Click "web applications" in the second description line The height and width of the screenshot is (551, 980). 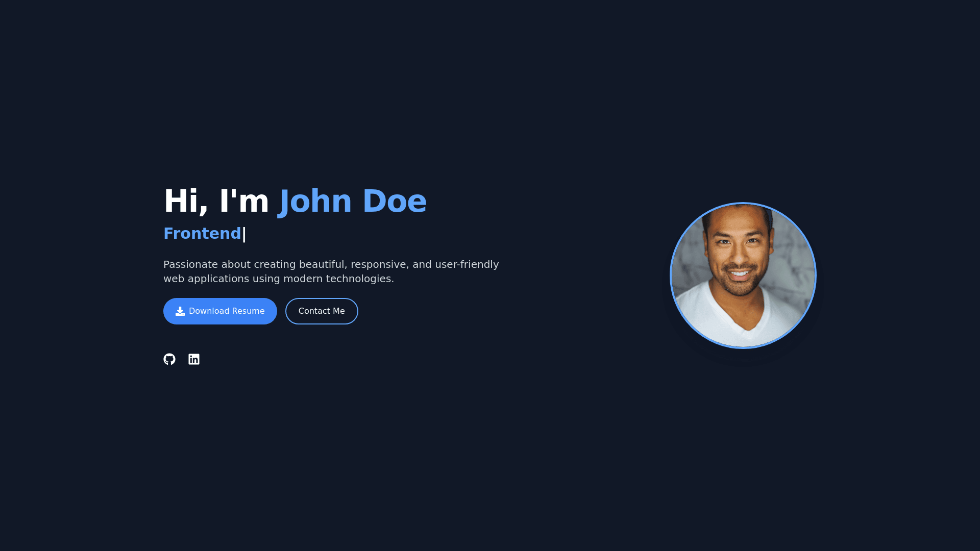pyautogui.click(x=206, y=279)
